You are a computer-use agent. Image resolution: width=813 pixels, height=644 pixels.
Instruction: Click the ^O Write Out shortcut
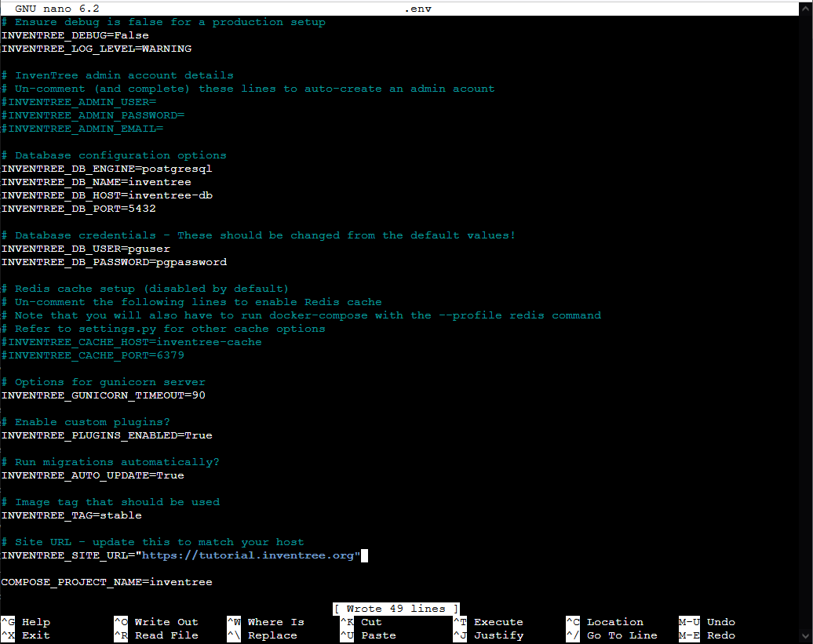click(x=156, y=622)
